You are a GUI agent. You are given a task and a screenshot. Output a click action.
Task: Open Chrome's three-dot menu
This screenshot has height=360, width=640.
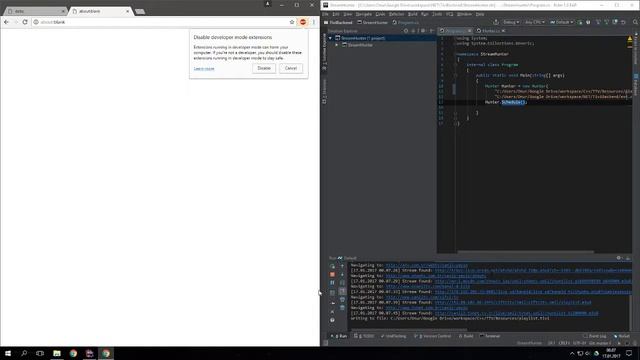click(x=314, y=22)
